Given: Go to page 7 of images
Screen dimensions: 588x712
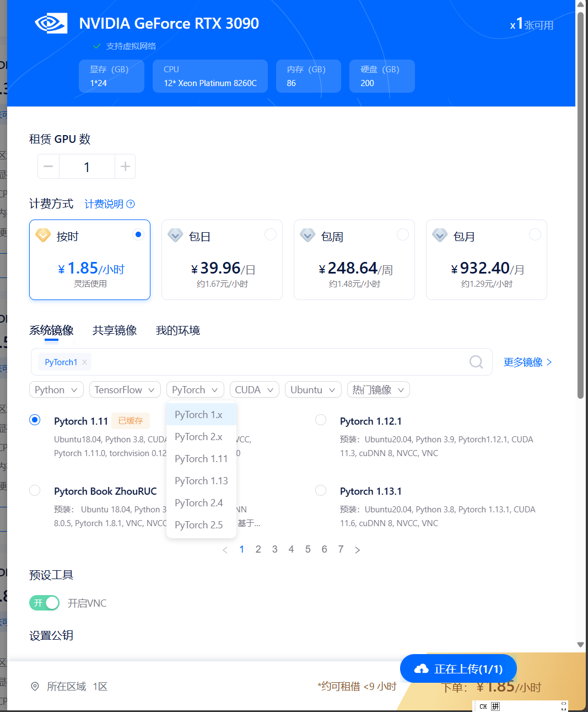Looking at the screenshot, I should click(341, 549).
